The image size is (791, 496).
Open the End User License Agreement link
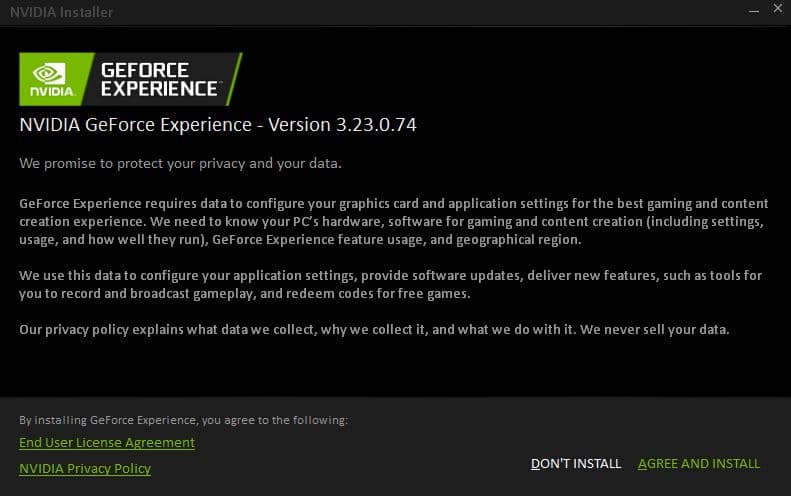coord(107,442)
